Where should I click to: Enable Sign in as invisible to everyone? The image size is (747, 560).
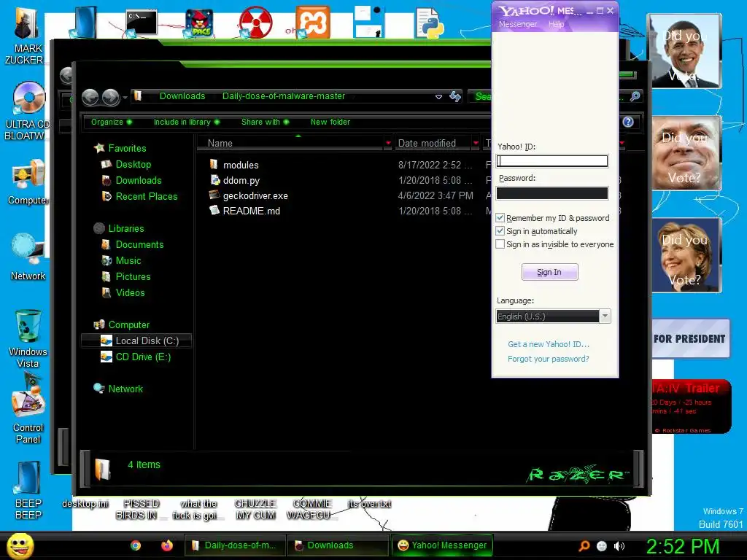500,244
